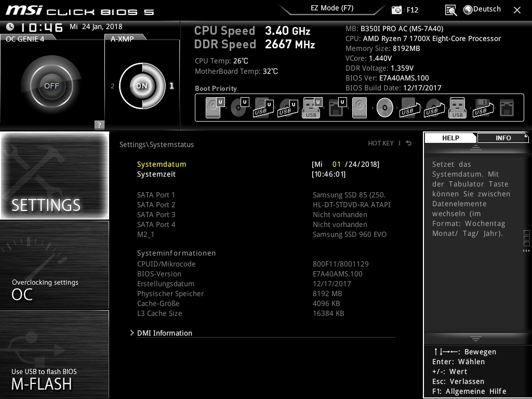Click the CPU Temp 26°C reading
Image resolution: width=532 pixels, height=399 pixels.
point(221,61)
